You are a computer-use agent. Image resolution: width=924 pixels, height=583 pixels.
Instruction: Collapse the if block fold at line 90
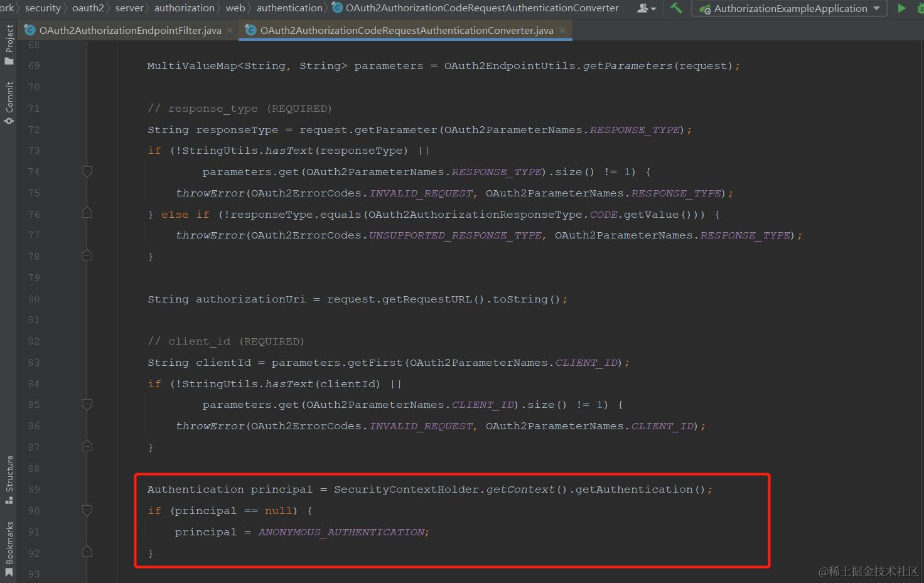click(x=87, y=510)
